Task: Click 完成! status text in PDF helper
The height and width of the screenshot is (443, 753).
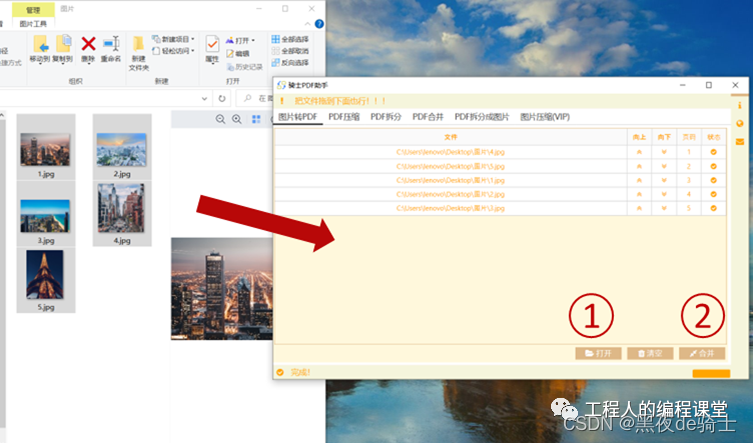Action: coord(300,372)
